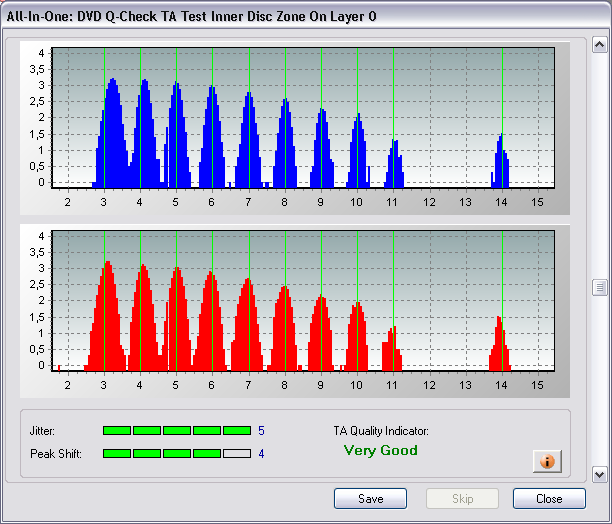Click the red 10T peak in lower graph
The height and width of the screenshot is (524, 612).
[x=357, y=336]
